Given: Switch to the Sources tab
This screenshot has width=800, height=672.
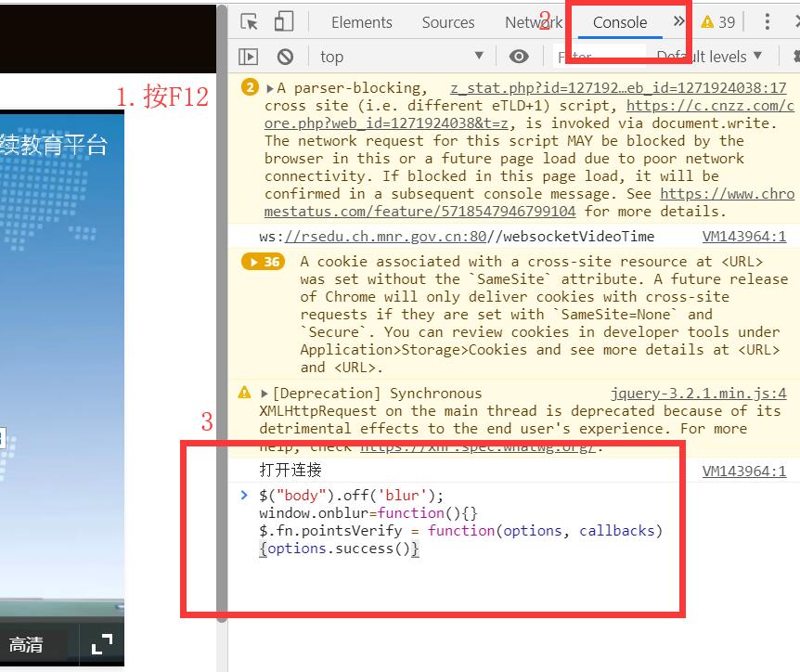Looking at the screenshot, I should pyautogui.click(x=448, y=22).
